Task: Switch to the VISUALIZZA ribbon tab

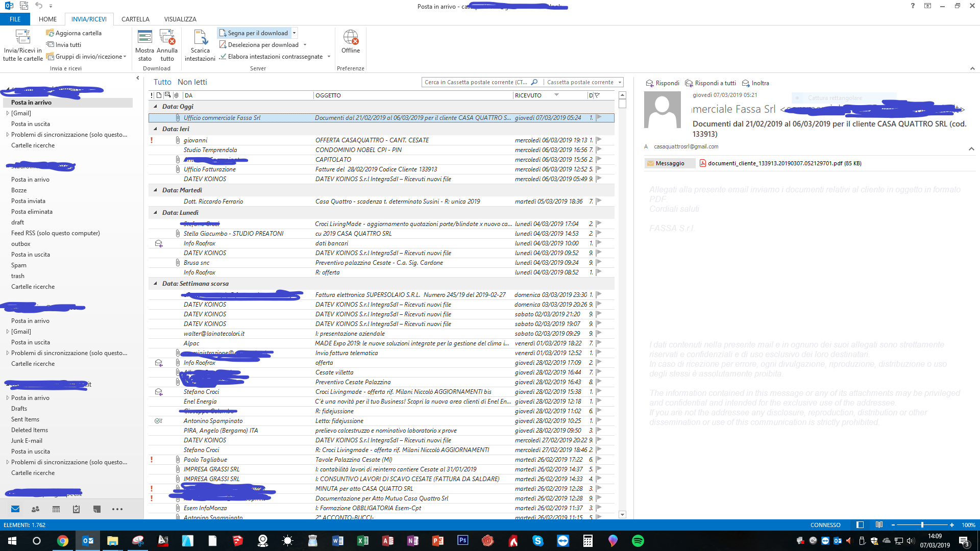Action: (180, 19)
